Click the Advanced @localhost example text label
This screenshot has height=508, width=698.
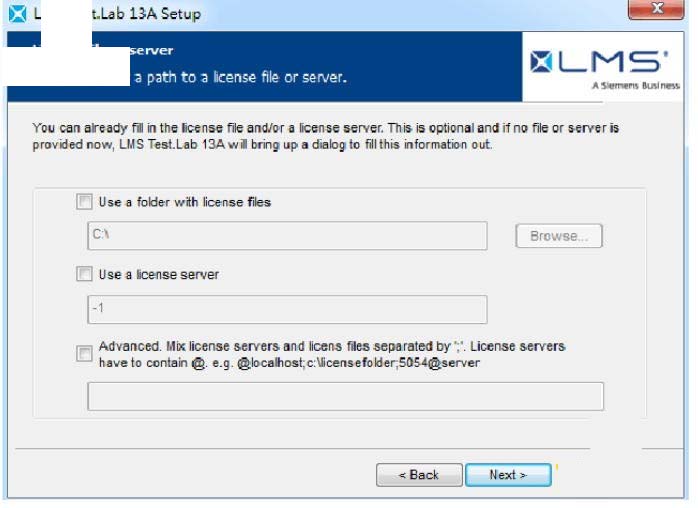tap(332, 354)
